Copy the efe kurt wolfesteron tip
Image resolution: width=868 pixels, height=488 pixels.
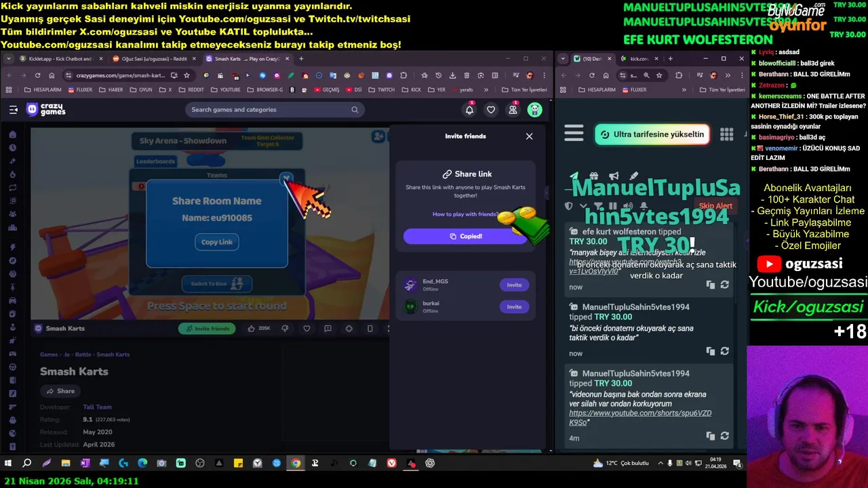click(x=710, y=285)
